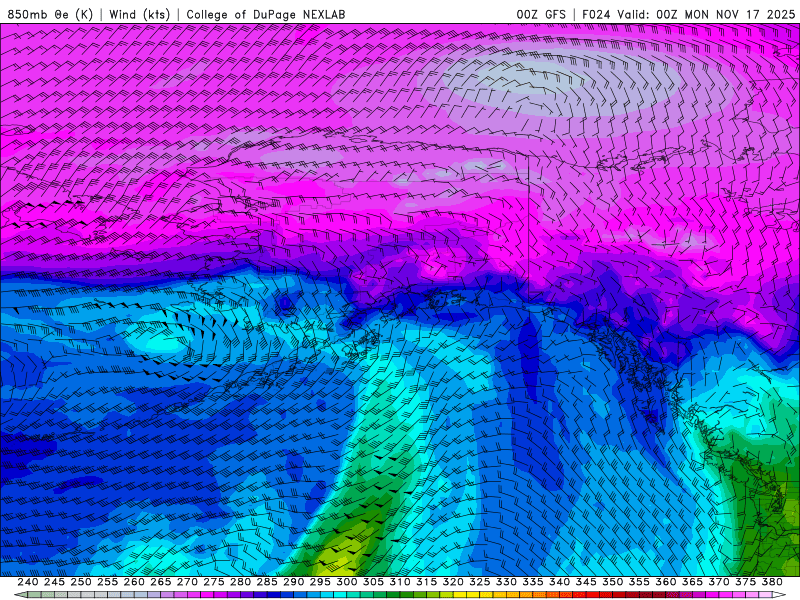The width and height of the screenshot is (800, 600).
Task: Select the 335 value on the color scale
Action: pos(533,582)
